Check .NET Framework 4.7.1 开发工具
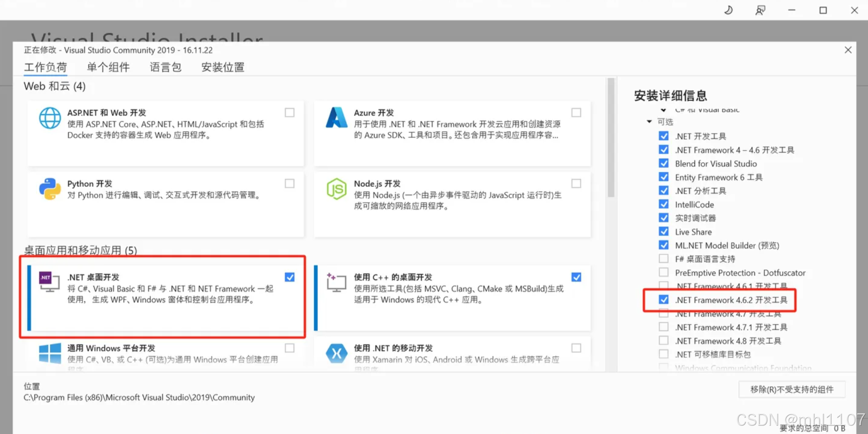Screen dimensions: 868x434 pyautogui.click(x=664, y=327)
